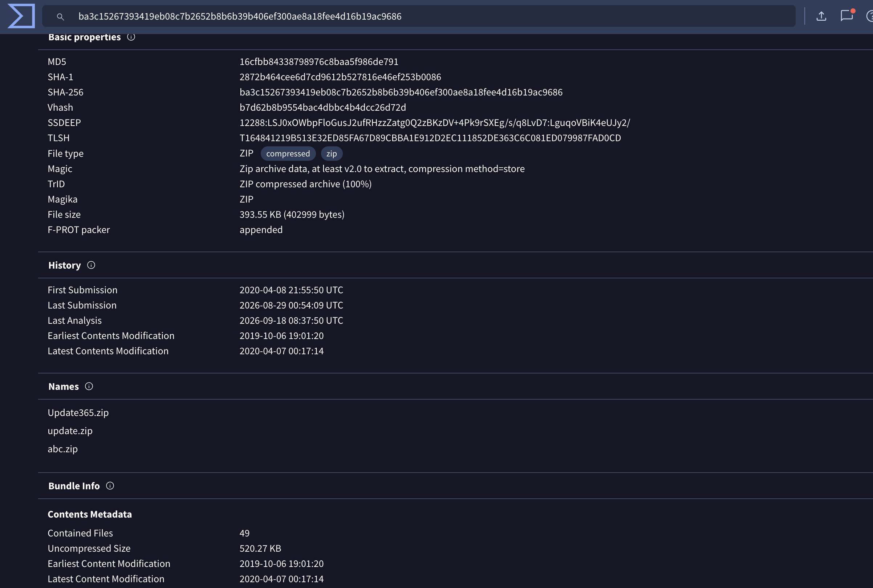The image size is (873, 588).
Task: Click the search magnifier icon
Action: (x=60, y=16)
